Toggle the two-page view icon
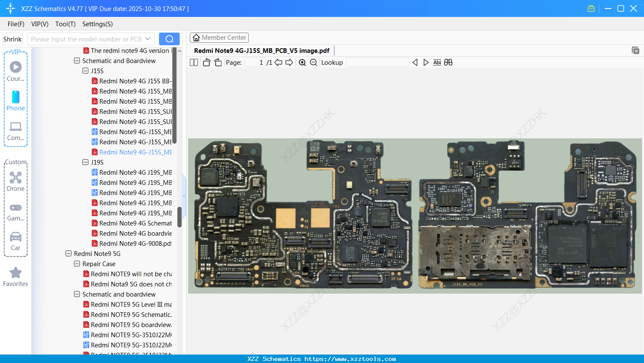Screen dimensions: 644x363 (194, 62)
